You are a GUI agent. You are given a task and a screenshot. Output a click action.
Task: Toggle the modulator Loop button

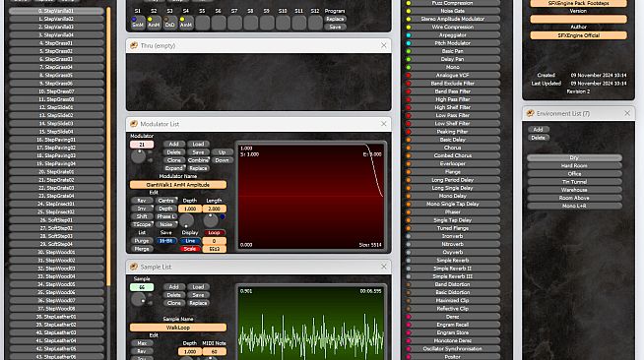pos(214,233)
